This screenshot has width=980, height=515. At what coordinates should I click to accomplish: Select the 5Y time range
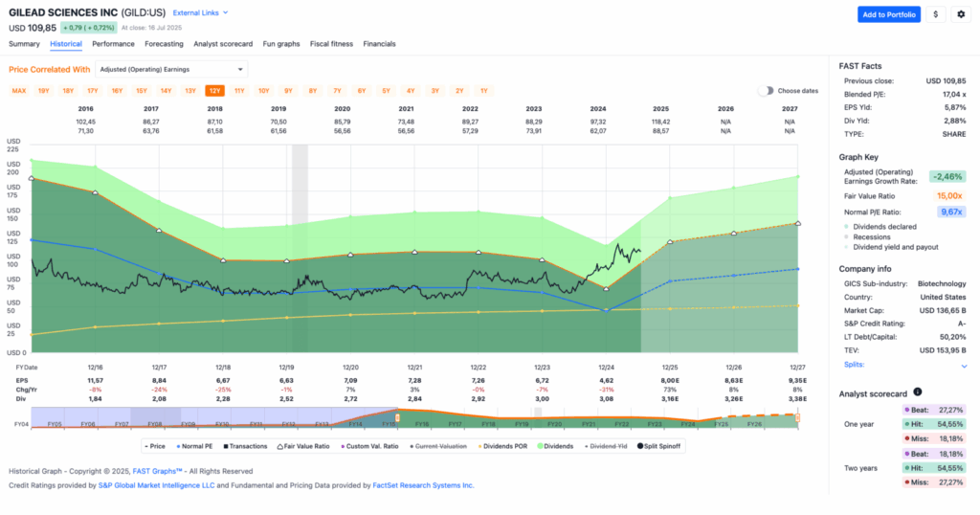386,91
